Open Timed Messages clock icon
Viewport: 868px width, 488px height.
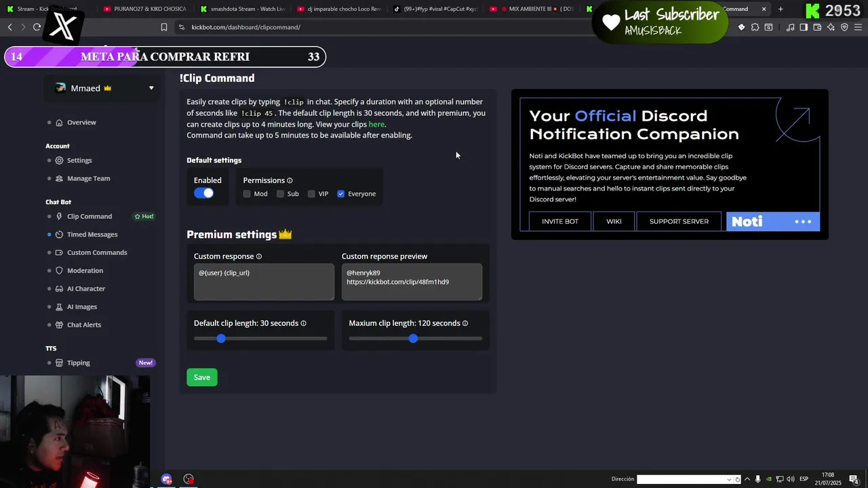(60, 235)
